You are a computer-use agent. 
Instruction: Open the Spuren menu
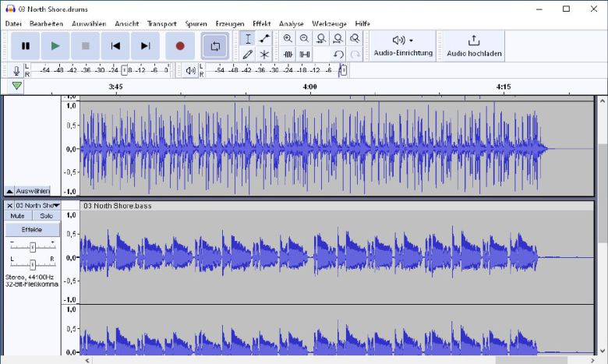pyautogui.click(x=196, y=24)
